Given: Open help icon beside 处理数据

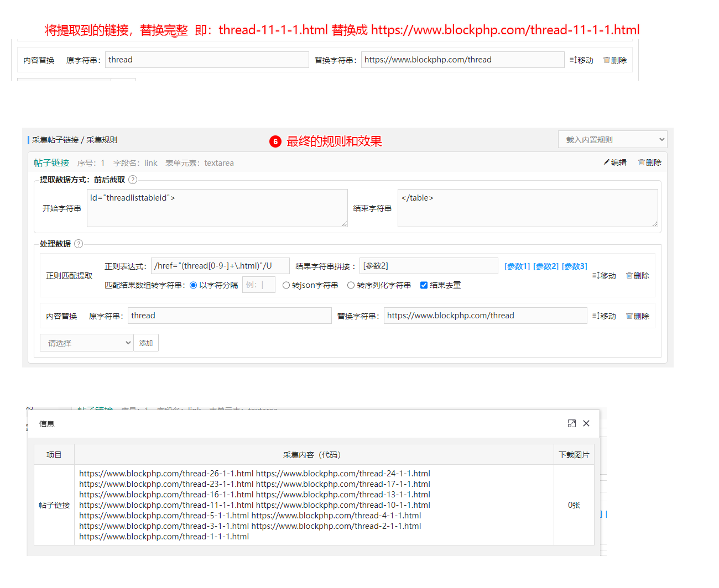Looking at the screenshot, I should (79, 244).
